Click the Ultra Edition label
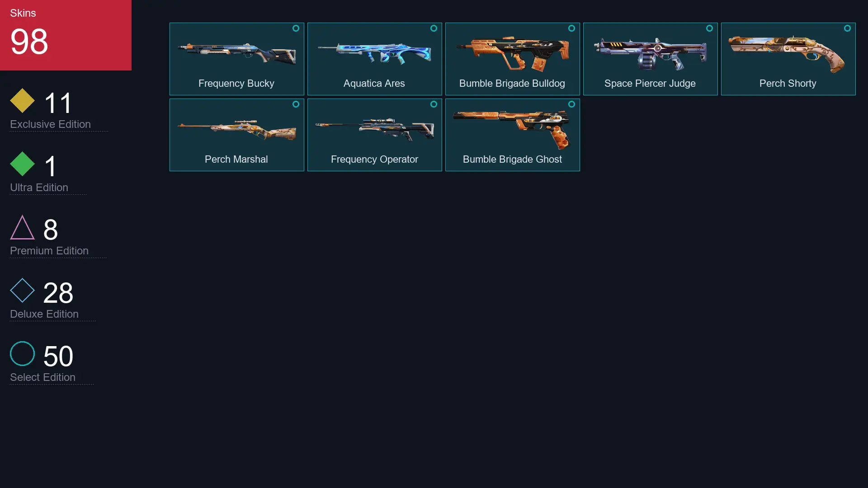 (x=39, y=188)
